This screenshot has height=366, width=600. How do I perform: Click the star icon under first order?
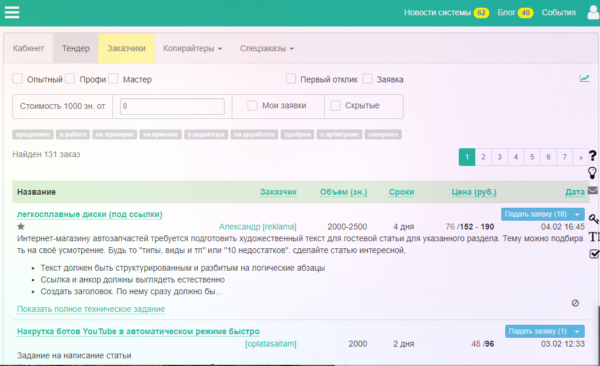tap(21, 226)
